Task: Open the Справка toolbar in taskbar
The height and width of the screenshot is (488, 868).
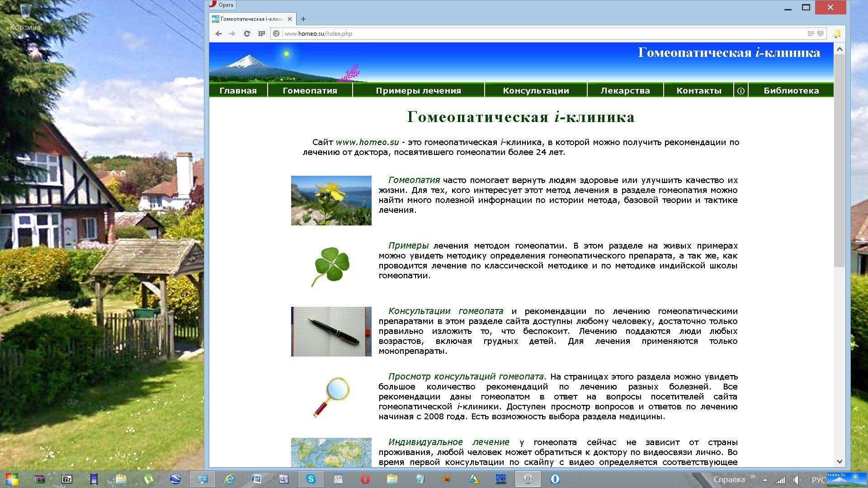Action: (x=729, y=479)
